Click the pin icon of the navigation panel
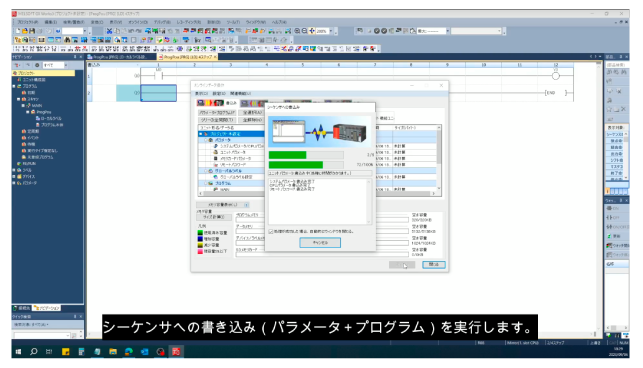 click(x=75, y=57)
